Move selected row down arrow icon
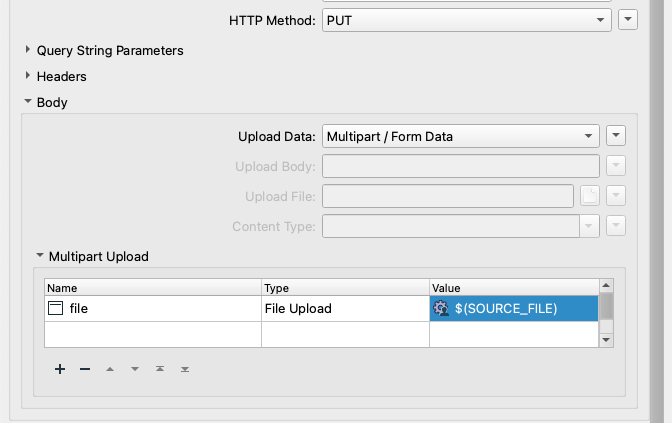This screenshot has height=423, width=672. (135, 369)
